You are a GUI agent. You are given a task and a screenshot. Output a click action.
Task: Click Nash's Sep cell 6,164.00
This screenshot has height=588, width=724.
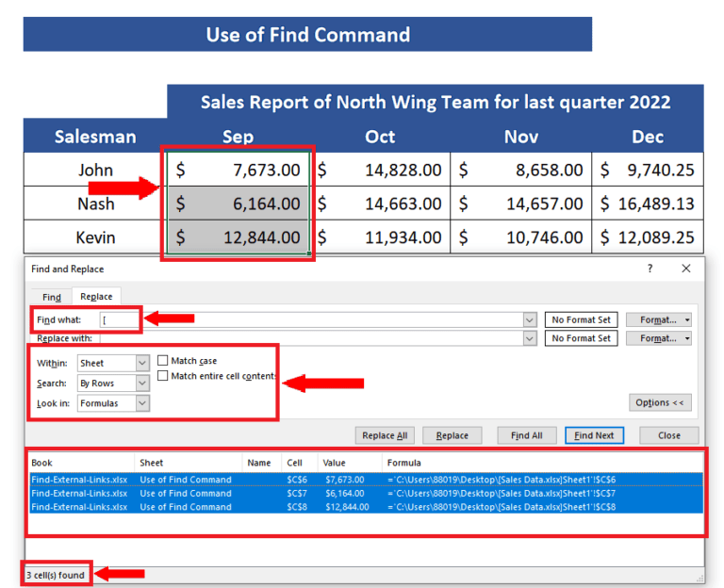pos(238,204)
